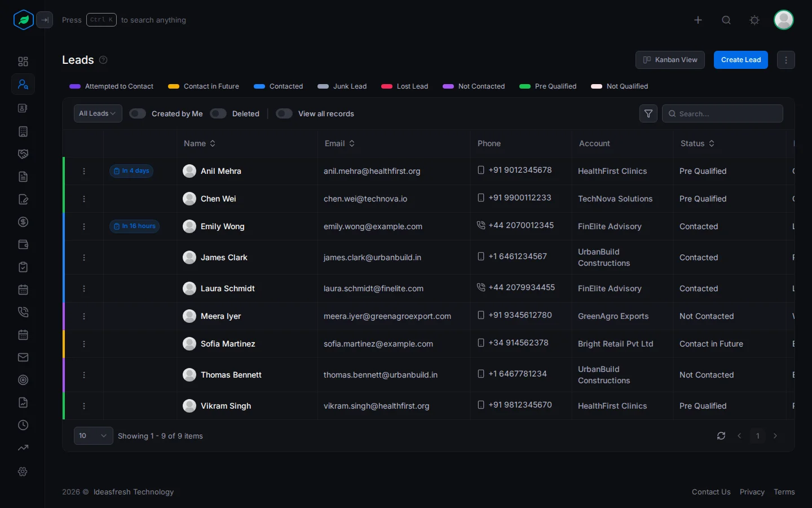Open the Sofia Martinez lead name
This screenshot has height=508, width=812.
coord(228,344)
